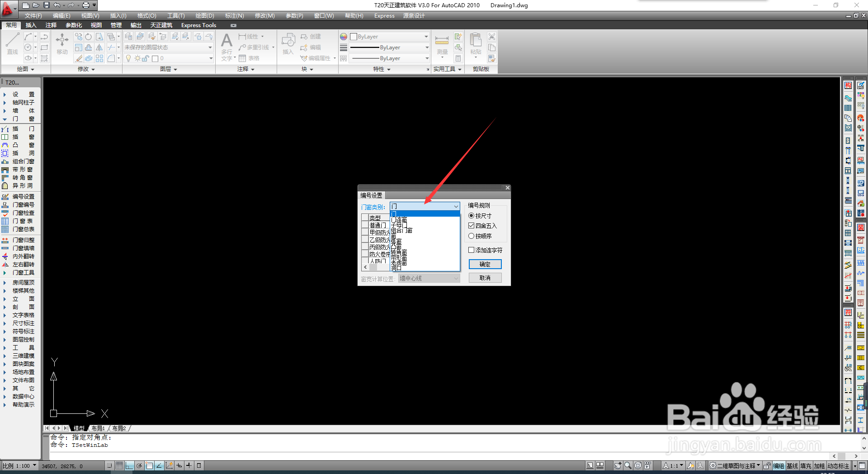
Task: Select the 多行文字 text tool
Action: (227, 47)
